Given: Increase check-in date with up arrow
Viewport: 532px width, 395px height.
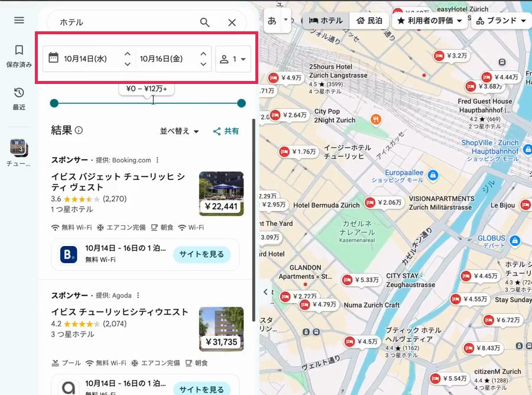Looking at the screenshot, I should [128, 54].
